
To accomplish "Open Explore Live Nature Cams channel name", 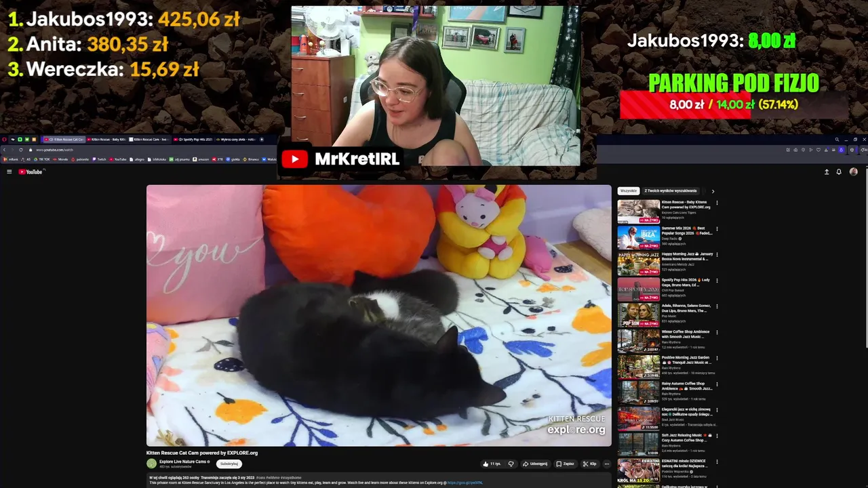I will tap(182, 462).
